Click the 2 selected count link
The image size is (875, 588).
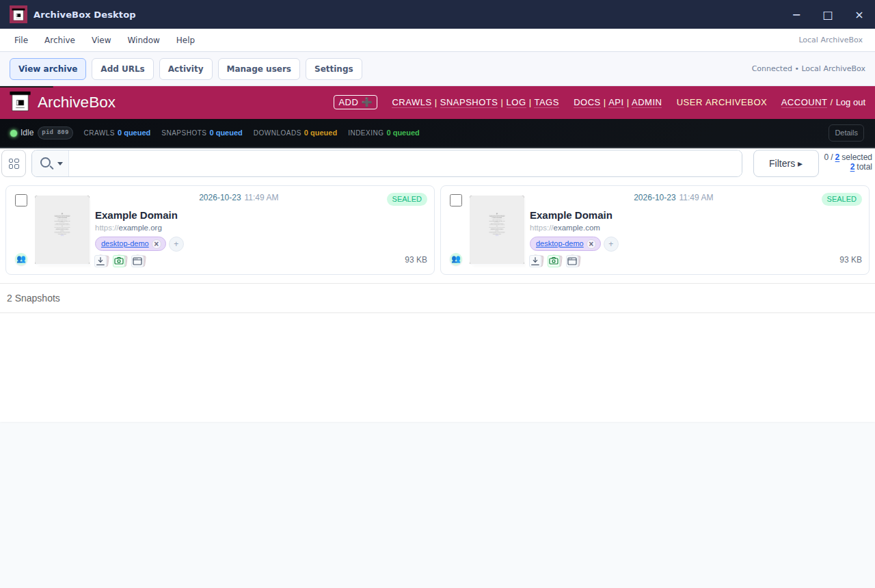pos(837,157)
